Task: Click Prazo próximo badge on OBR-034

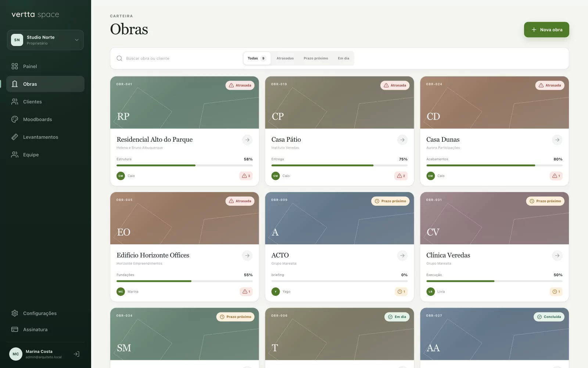Action: pyautogui.click(x=235, y=317)
